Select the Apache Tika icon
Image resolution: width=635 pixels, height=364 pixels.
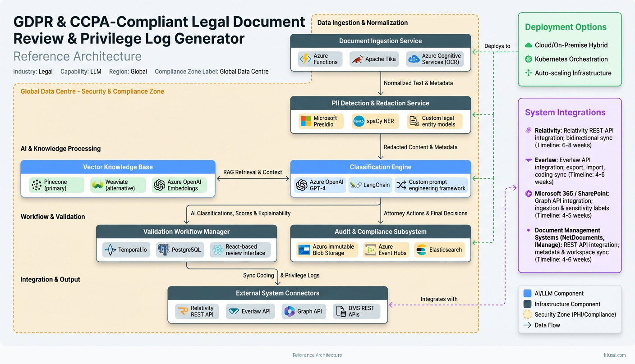click(x=357, y=59)
